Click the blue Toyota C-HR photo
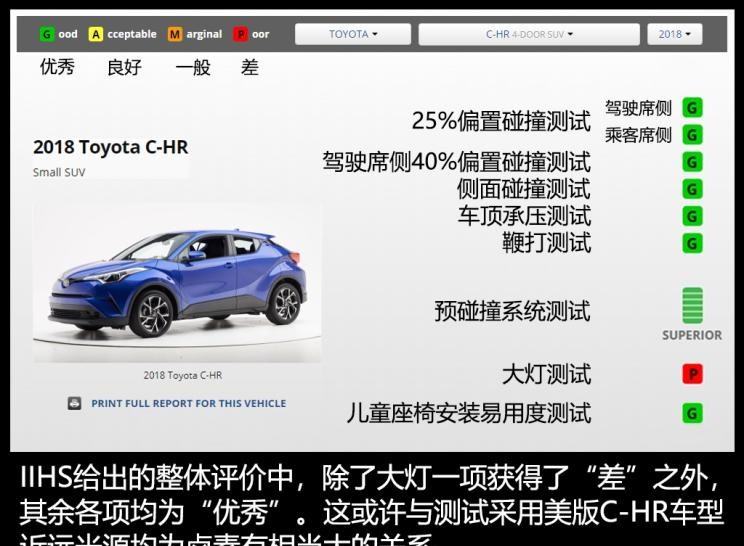Image resolution: width=744 pixels, height=546 pixels. click(x=177, y=283)
